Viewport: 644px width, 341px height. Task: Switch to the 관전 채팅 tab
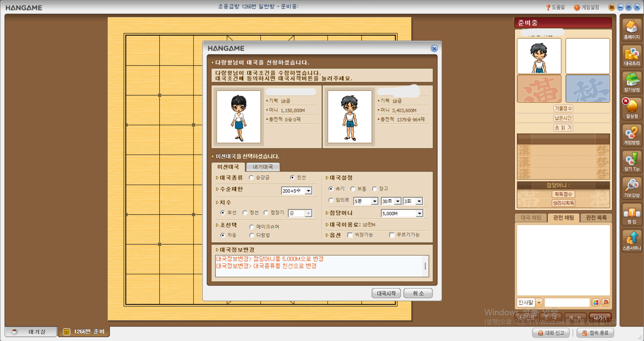click(563, 218)
